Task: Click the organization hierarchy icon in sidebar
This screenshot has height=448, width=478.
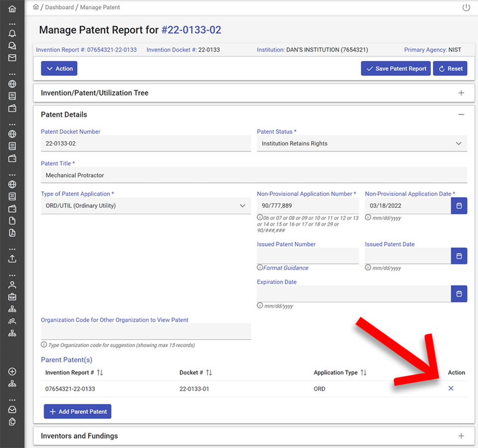Action: 12,308
